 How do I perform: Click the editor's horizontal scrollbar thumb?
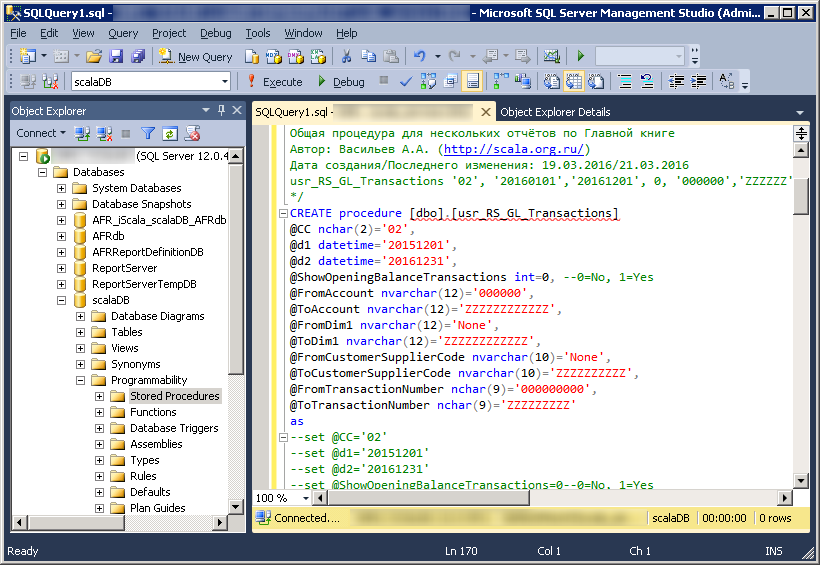pos(428,498)
